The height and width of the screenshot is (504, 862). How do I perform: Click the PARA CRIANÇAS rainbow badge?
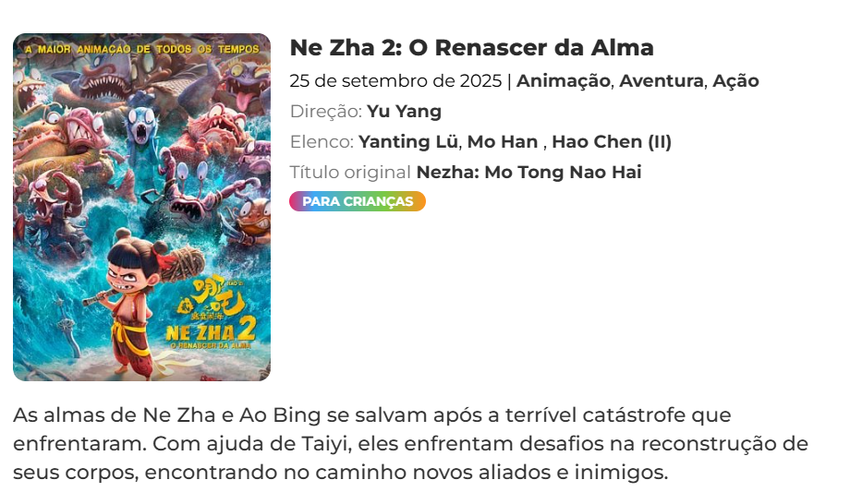tap(358, 201)
